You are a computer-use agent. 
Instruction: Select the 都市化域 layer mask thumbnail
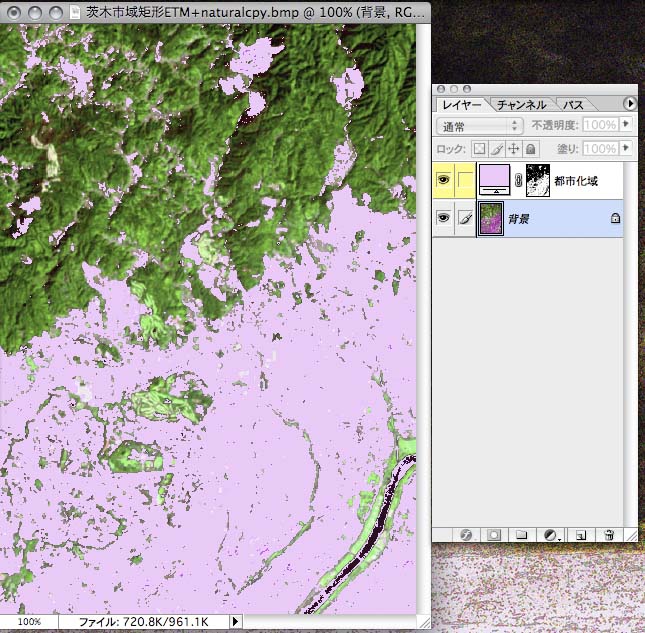pyautogui.click(x=538, y=180)
